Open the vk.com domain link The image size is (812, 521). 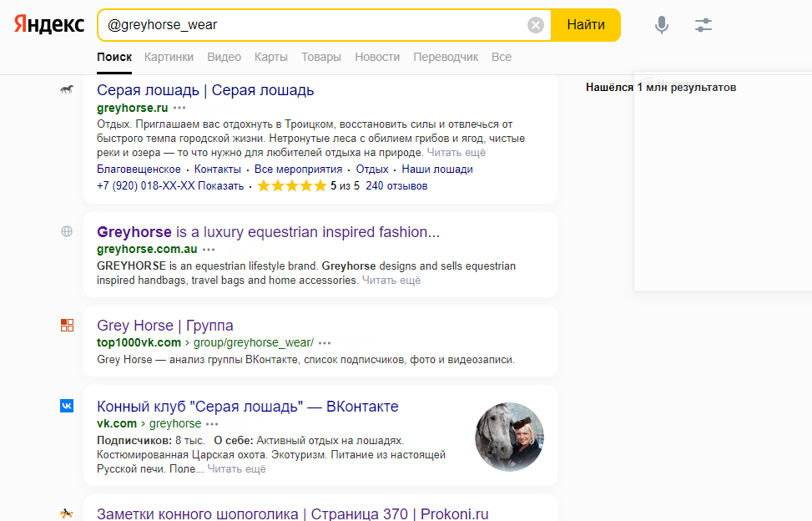(117, 423)
